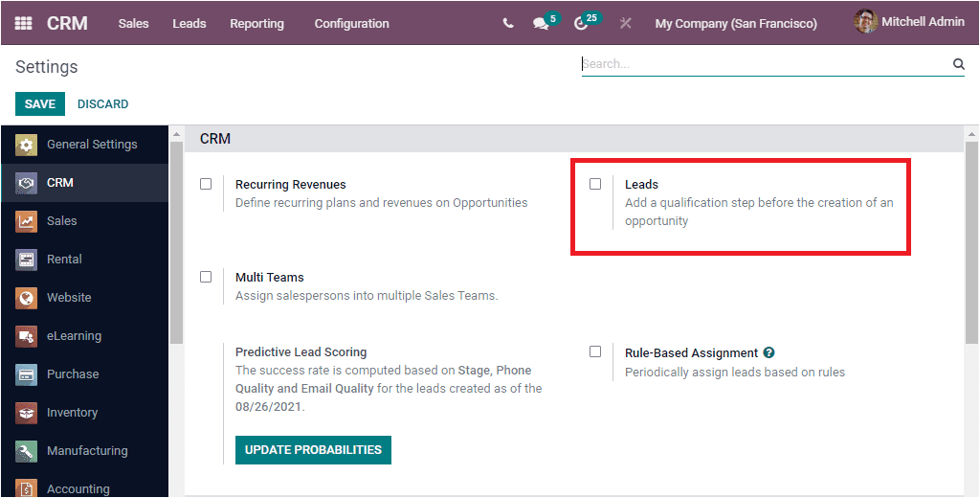The height and width of the screenshot is (498, 980).
Task: Open the Reporting menu
Action: pos(256,24)
